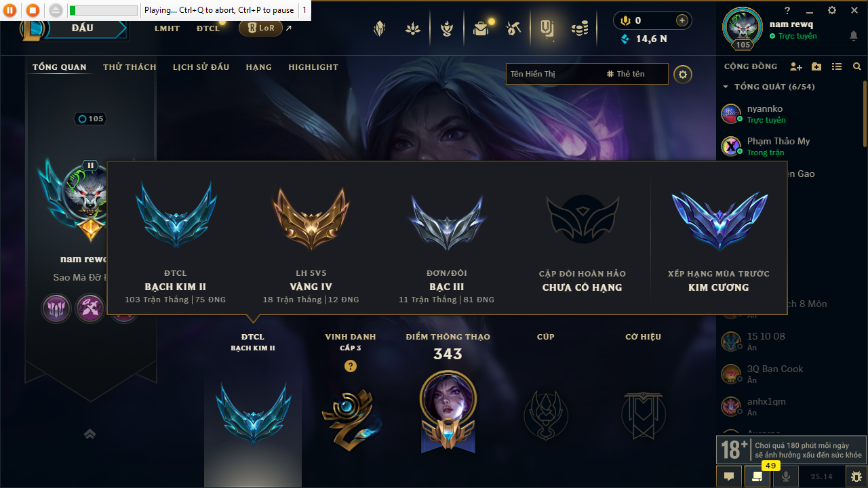868x488 pixels.
Task: Open the Collection backpack icon
Action: point(481,28)
